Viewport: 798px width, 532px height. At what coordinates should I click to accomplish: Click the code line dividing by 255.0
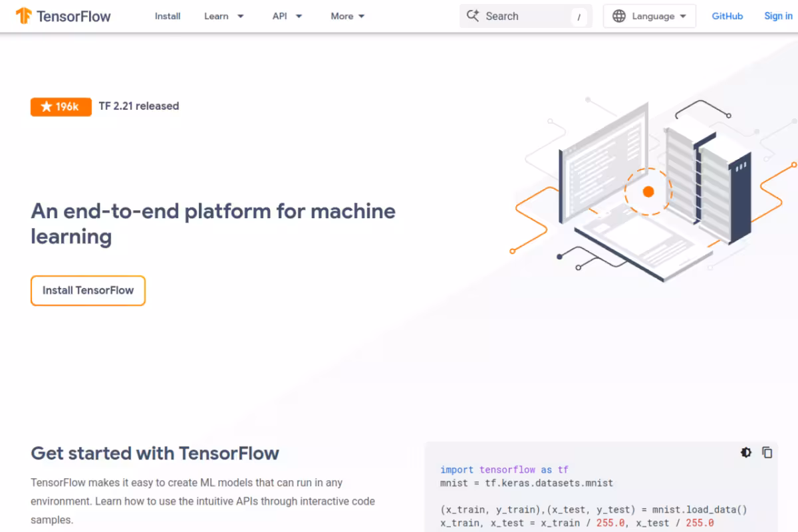[x=577, y=523]
